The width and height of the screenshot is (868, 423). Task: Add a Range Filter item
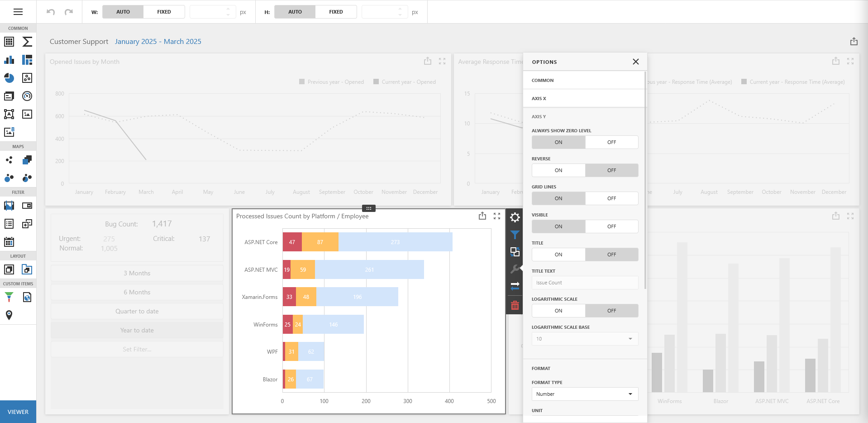[9, 206]
